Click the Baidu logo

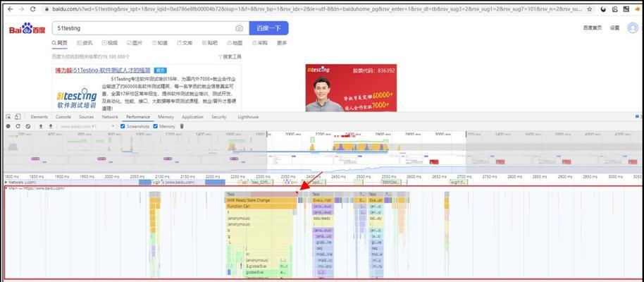pyautogui.click(x=27, y=28)
